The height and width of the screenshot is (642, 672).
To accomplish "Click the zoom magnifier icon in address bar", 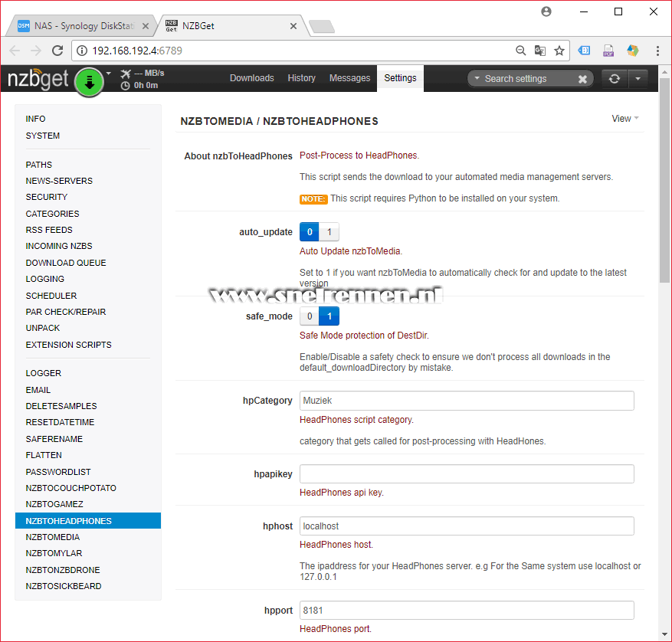I will pyautogui.click(x=520, y=51).
